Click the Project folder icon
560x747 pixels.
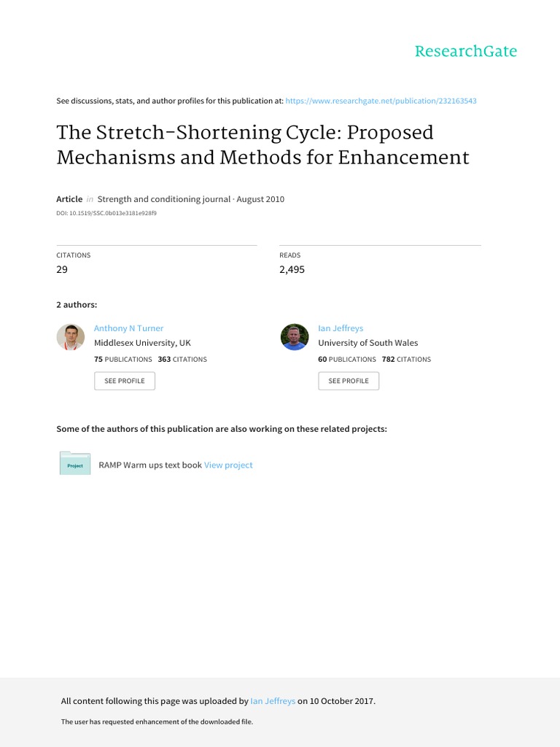(x=75, y=464)
